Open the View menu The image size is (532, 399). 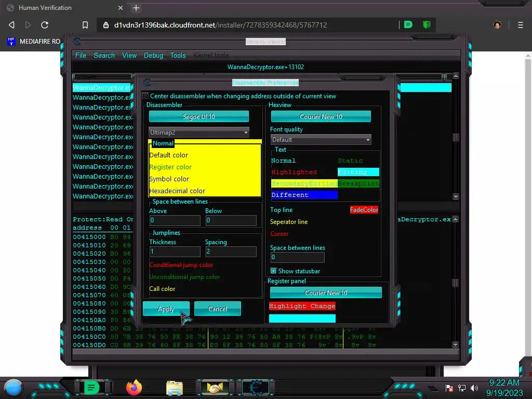coord(129,55)
